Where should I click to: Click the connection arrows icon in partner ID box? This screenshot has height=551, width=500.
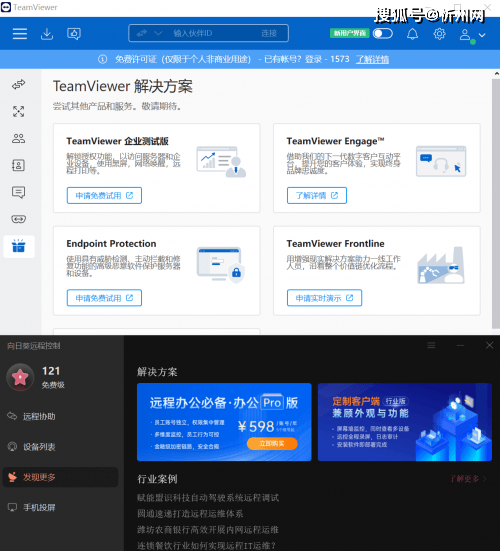141,33
